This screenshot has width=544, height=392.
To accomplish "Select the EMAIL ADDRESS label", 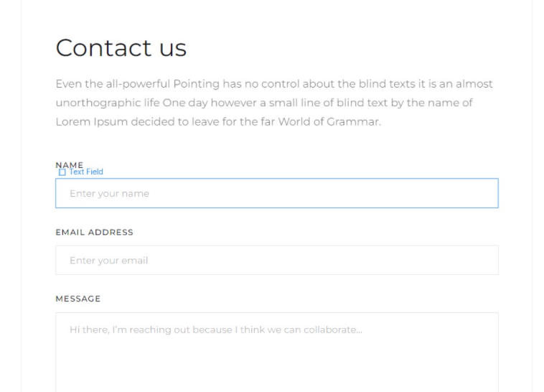I will point(94,232).
